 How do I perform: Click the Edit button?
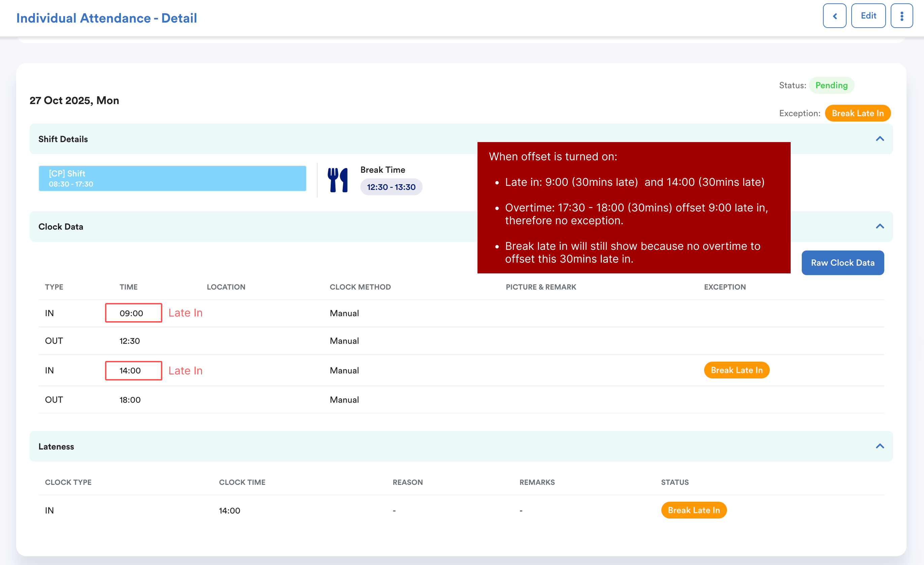click(x=868, y=16)
